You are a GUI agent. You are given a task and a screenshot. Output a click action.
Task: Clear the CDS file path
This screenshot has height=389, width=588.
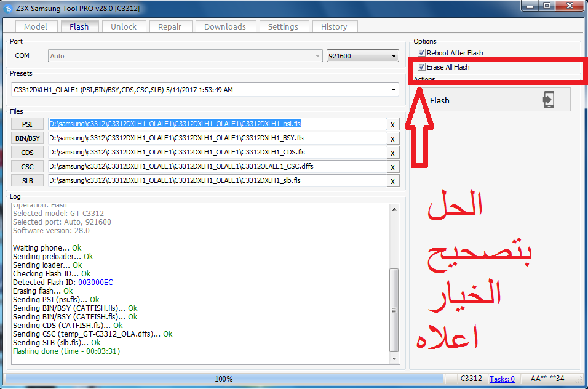(392, 153)
